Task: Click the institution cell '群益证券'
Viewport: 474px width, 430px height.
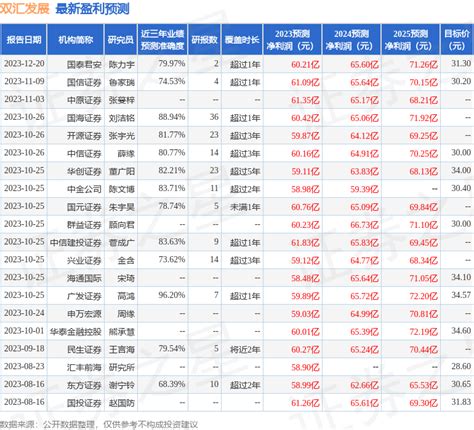Action: coord(84,225)
